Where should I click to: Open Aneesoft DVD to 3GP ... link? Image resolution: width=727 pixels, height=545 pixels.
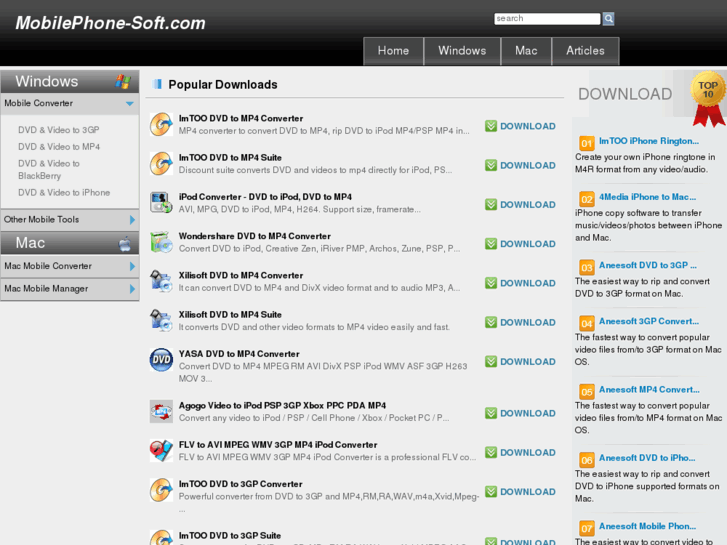pos(648,265)
